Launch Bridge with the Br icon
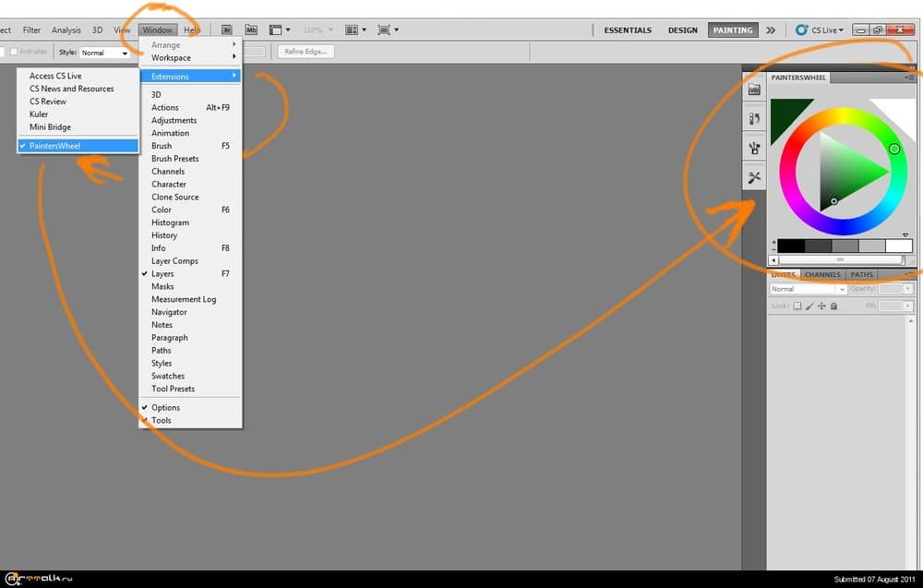 [x=227, y=30]
